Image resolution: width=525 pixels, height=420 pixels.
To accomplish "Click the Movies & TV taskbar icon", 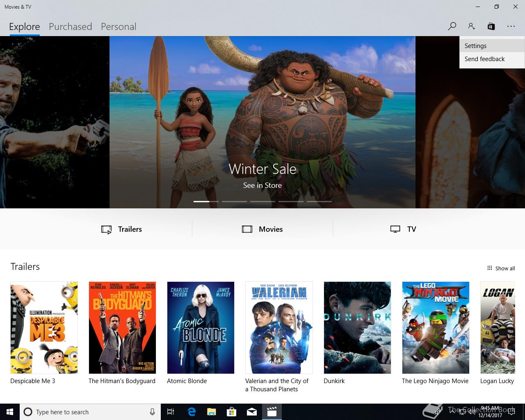I will pos(272,412).
